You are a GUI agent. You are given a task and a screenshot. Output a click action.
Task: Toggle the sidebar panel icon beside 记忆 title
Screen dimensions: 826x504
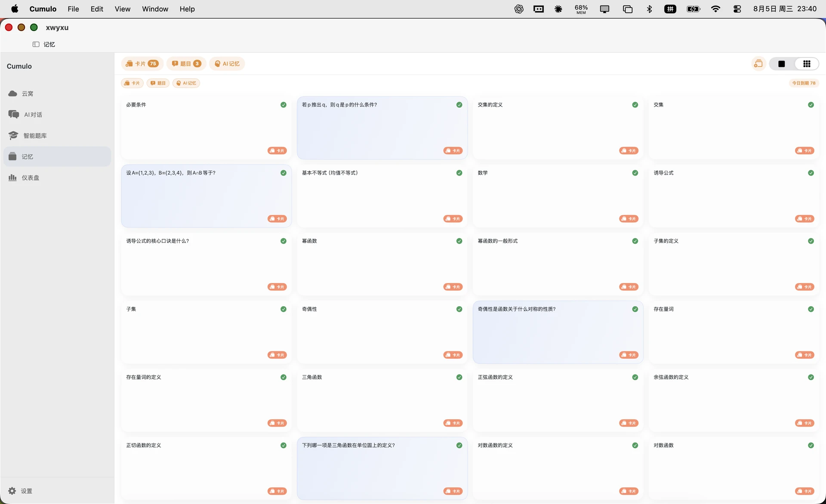click(x=36, y=44)
